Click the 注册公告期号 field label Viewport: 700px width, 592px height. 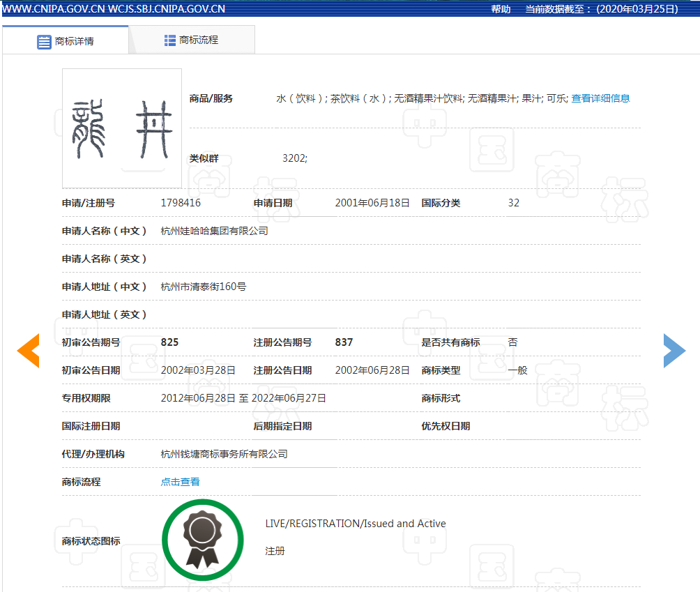coord(282,342)
